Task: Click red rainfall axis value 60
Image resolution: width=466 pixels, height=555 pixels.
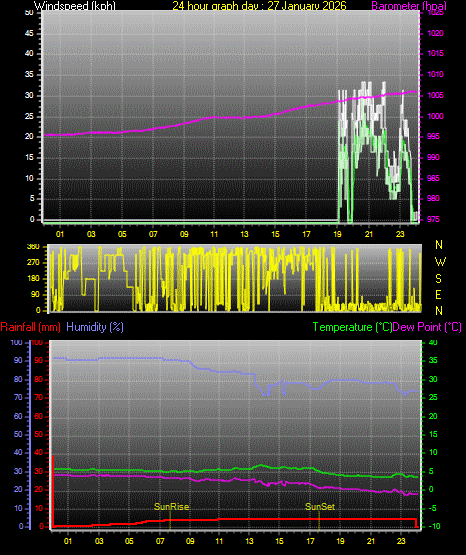Action: click(39, 416)
